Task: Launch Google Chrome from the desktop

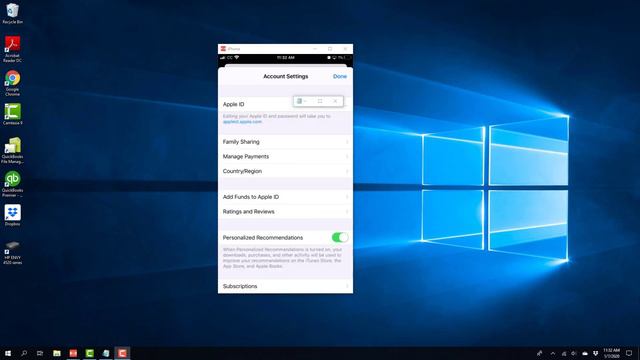Action: 12,83
